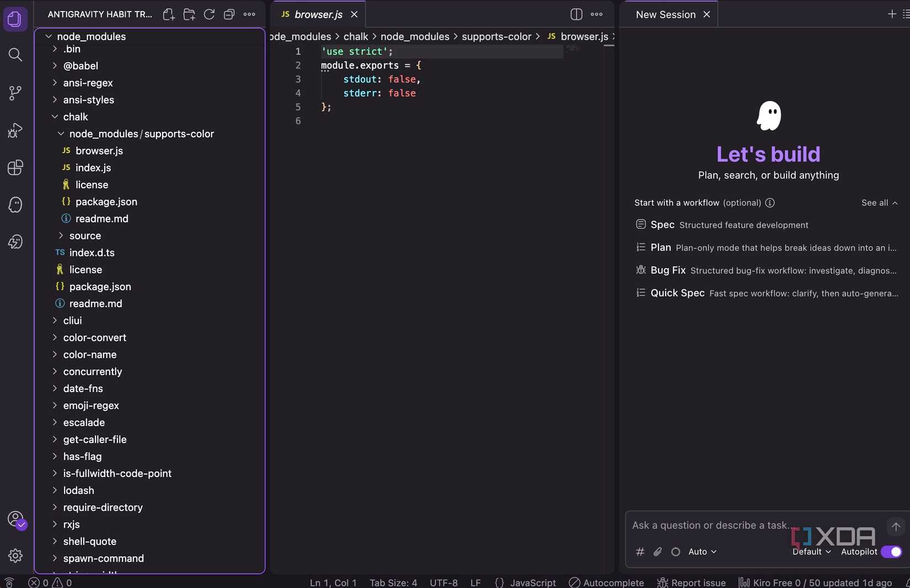Refresh the explorer file tree
The width and height of the screenshot is (910, 588).
[209, 14]
